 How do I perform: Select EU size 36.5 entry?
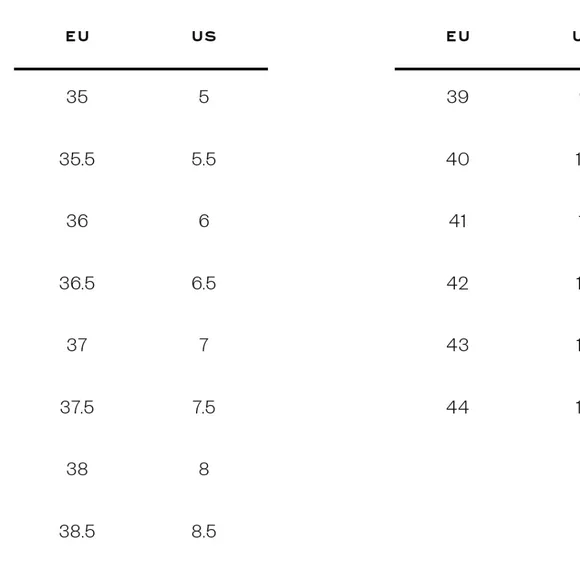point(77,283)
